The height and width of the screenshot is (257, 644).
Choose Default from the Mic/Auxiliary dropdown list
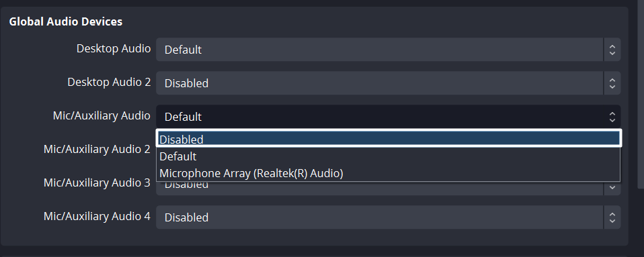(388, 156)
